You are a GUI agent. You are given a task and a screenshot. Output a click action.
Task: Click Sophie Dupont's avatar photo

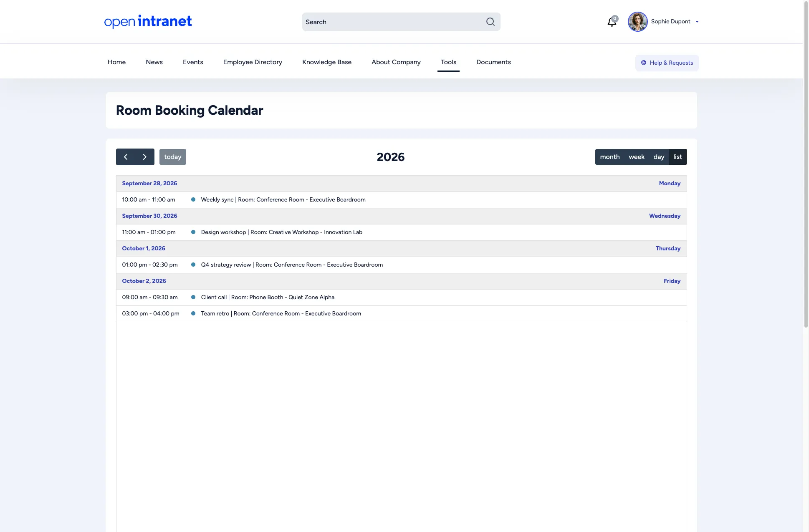coord(638,22)
